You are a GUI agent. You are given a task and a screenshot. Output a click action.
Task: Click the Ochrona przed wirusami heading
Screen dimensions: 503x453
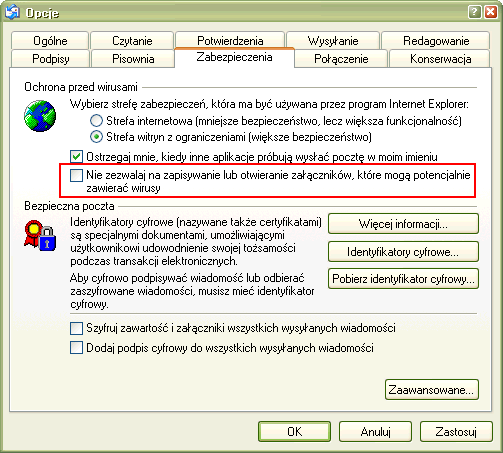(x=81, y=87)
